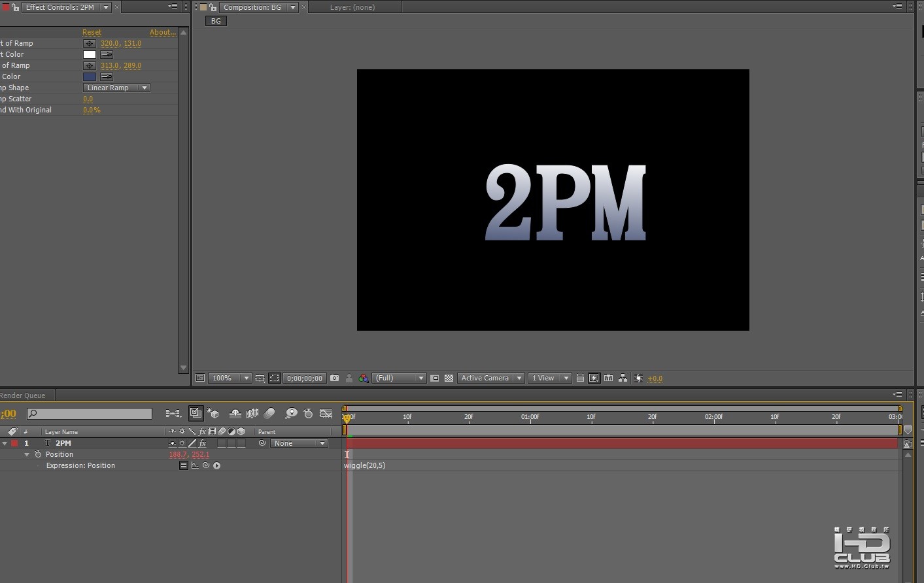This screenshot has height=583, width=924.
Task: Enable Motion Blur for the timeline
Action: (x=269, y=414)
